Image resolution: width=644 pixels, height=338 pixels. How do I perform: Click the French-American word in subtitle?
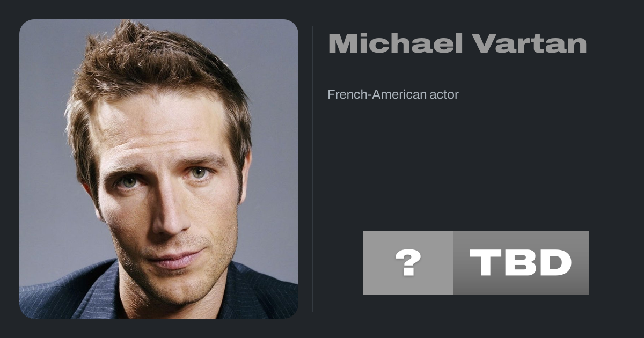(x=378, y=95)
